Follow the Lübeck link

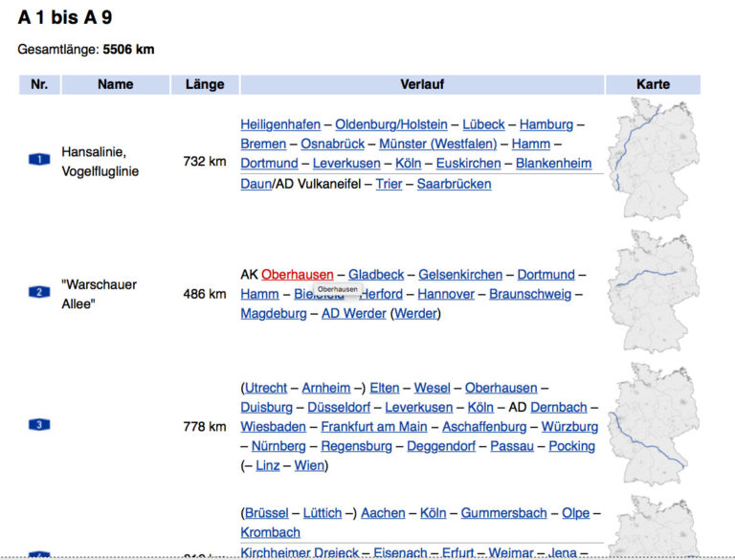click(x=484, y=124)
